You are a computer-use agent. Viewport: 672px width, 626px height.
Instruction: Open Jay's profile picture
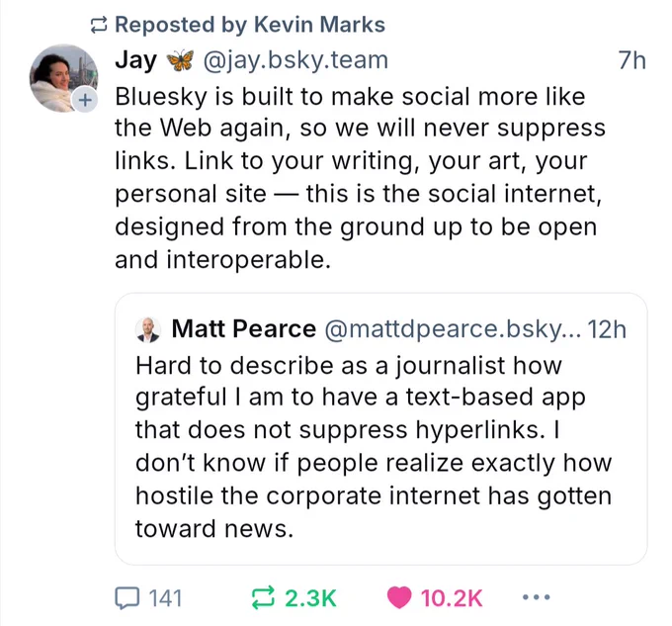point(64,76)
